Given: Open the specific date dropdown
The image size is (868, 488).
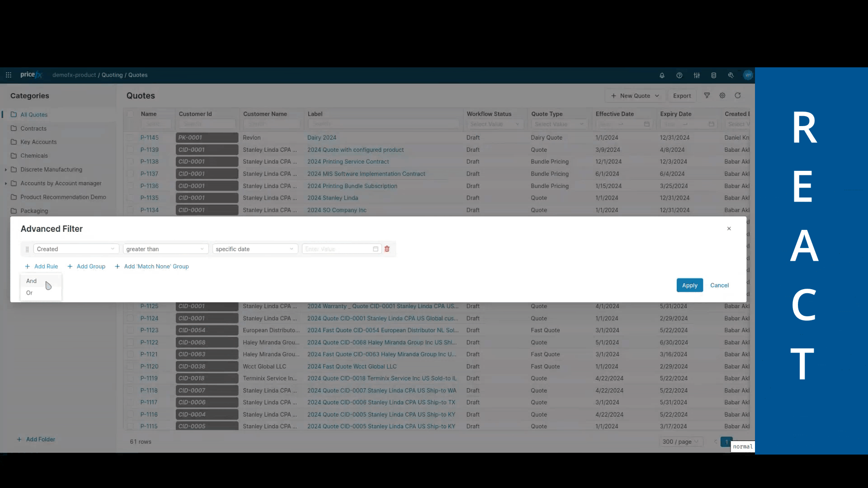Looking at the screenshot, I should tap(255, 249).
